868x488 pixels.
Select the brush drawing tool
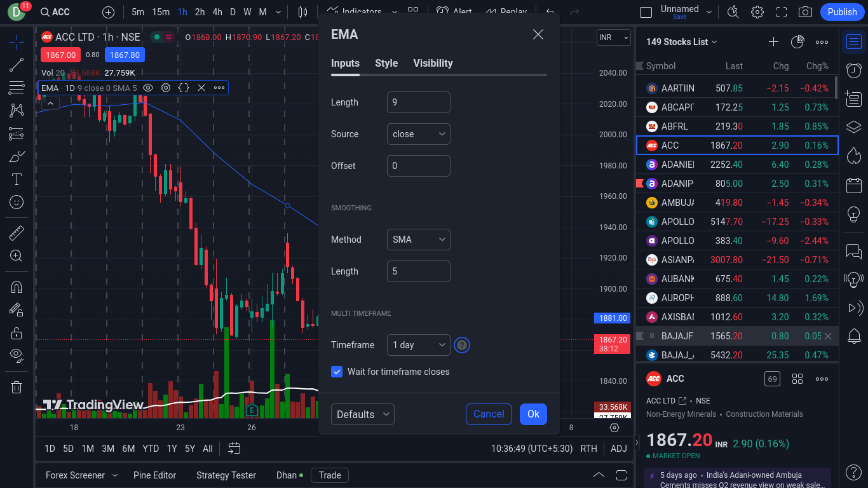17,156
